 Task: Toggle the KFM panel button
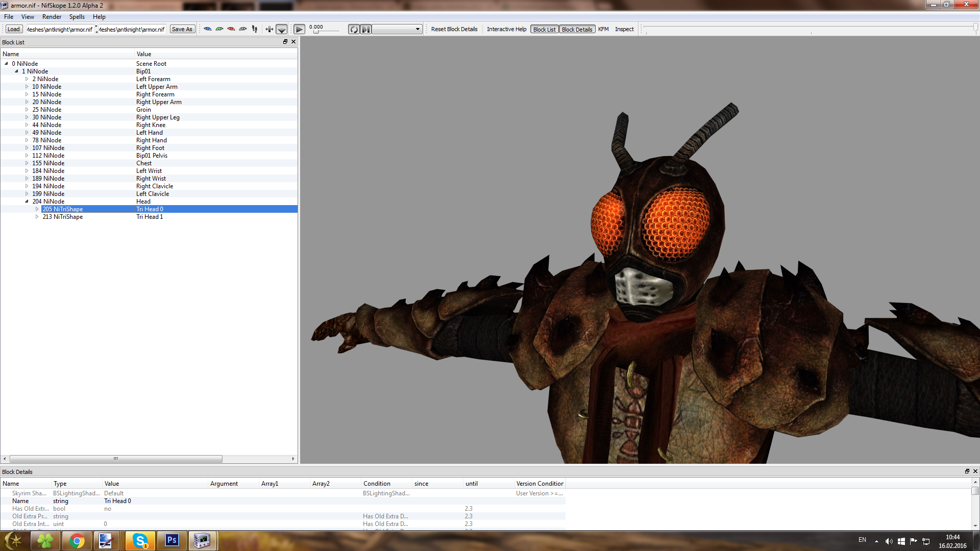coord(603,29)
